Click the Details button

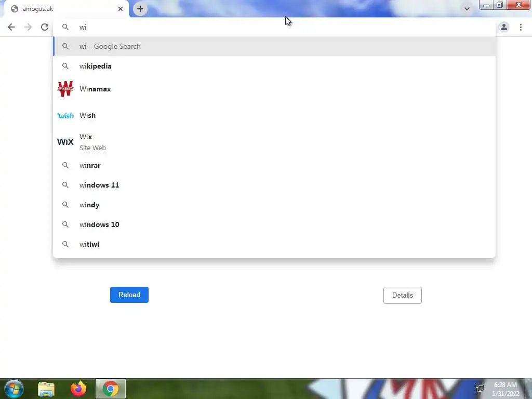point(403,295)
